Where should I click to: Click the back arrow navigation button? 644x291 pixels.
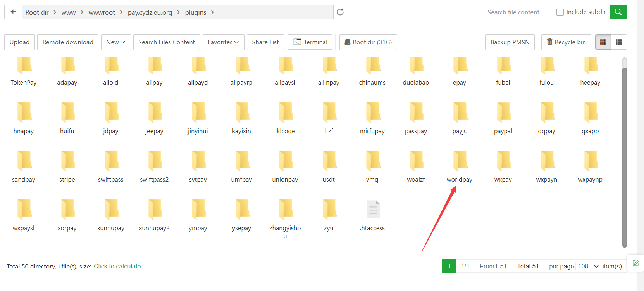(13, 12)
